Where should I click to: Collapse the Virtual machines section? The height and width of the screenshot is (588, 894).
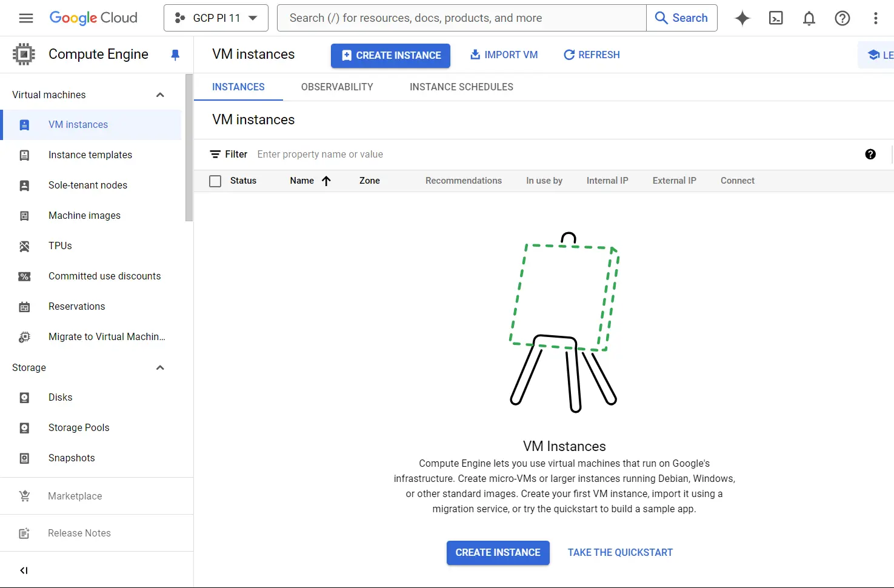(x=160, y=95)
